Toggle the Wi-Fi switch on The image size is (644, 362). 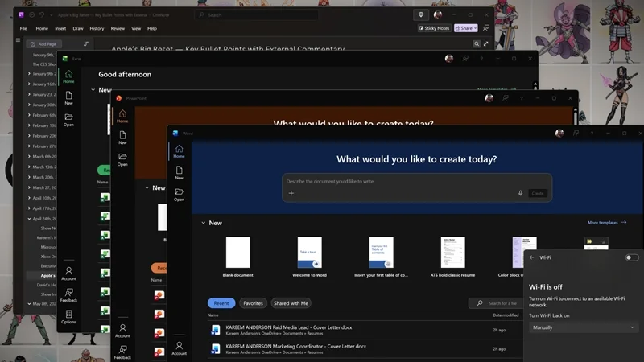pyautogui.click(x=632, y=257)
